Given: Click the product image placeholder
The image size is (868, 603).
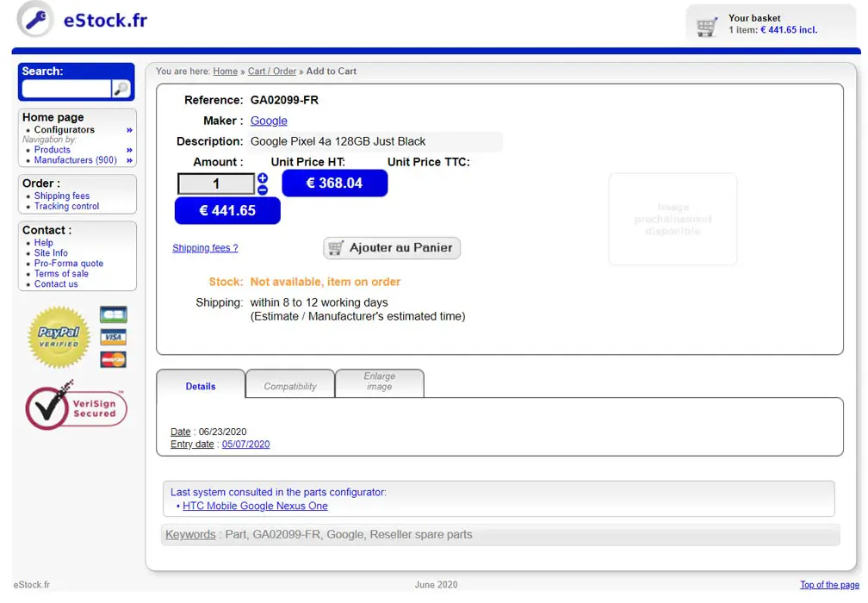Looking at the screenshot, I should [673, 220].
